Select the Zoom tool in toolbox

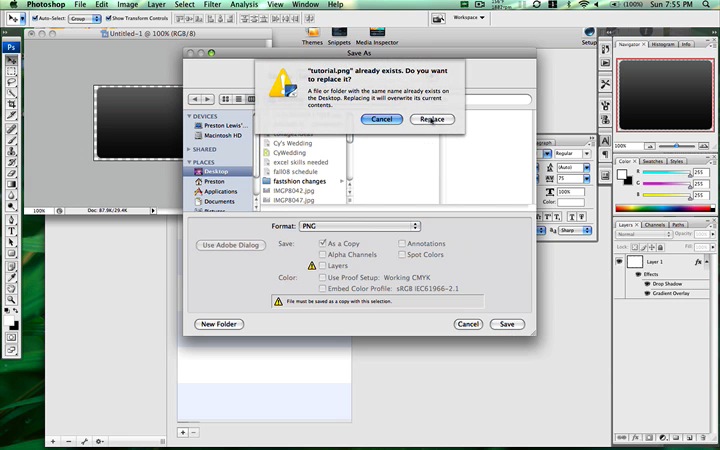pos(11,300)
